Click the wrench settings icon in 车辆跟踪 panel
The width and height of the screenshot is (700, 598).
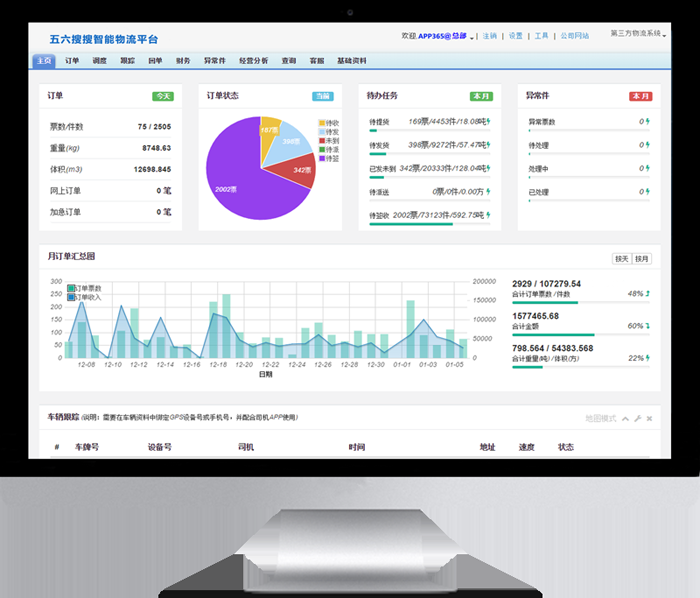[637, 417]
